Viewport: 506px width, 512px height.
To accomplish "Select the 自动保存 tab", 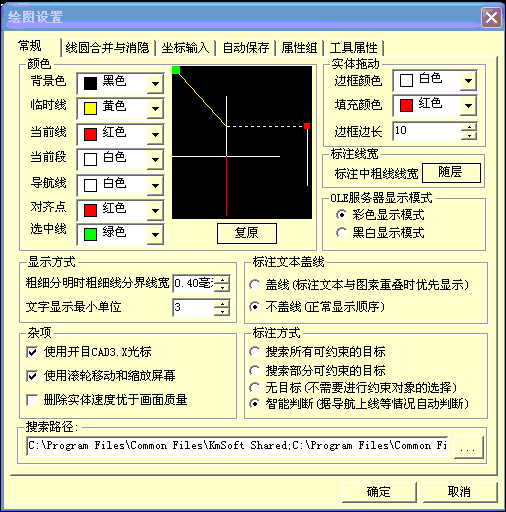I will [246, 48].
